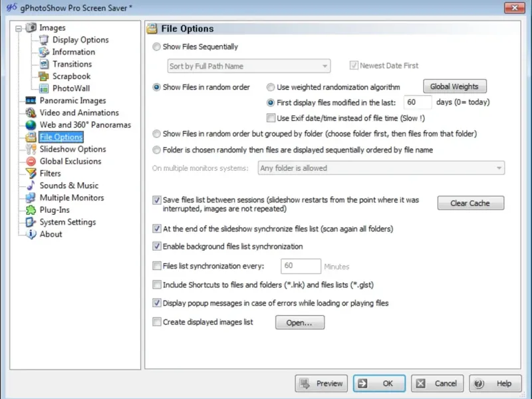Click the Global Exclusions red stop icon

pos(31,161)
